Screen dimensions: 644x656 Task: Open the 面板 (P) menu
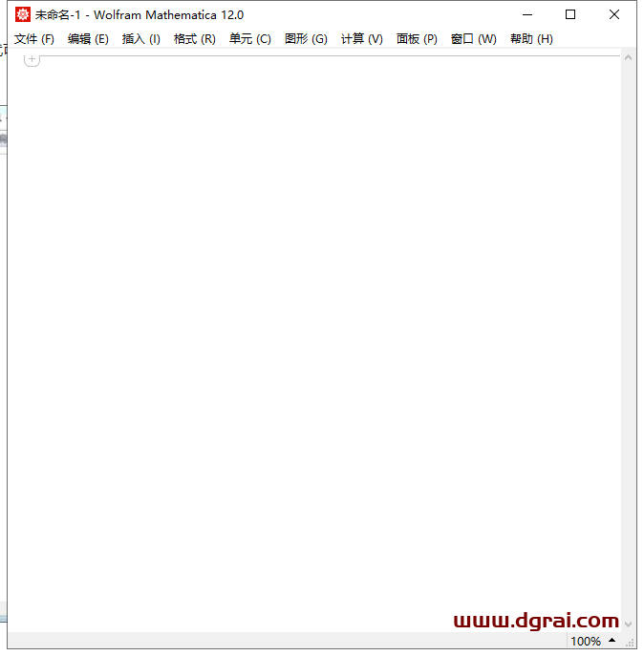417,39
